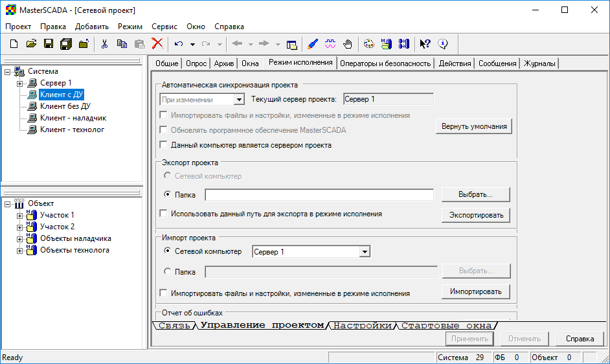This screenshot has height=364, width=610.
Task: Click the grayed-out Paste clipboard icon
Action: click(139, 43)
